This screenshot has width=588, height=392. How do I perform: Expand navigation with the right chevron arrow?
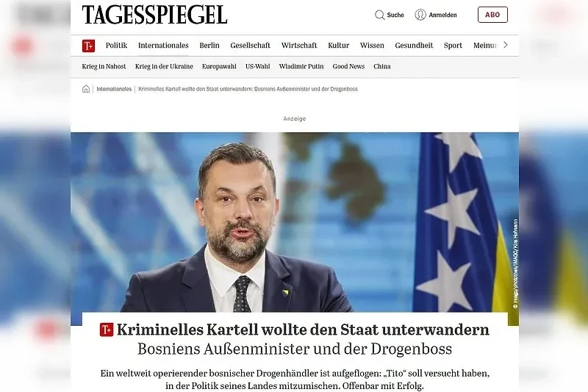[506, 45]
